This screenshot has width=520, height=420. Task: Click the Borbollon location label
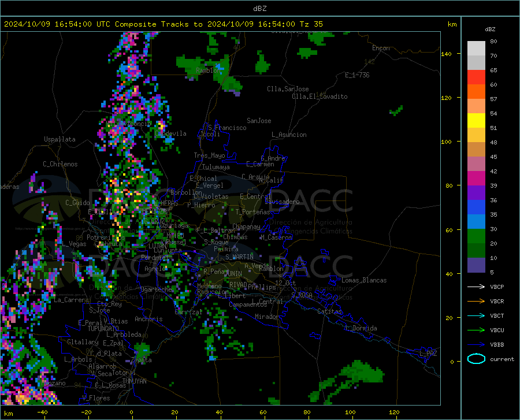coord(187,192)
